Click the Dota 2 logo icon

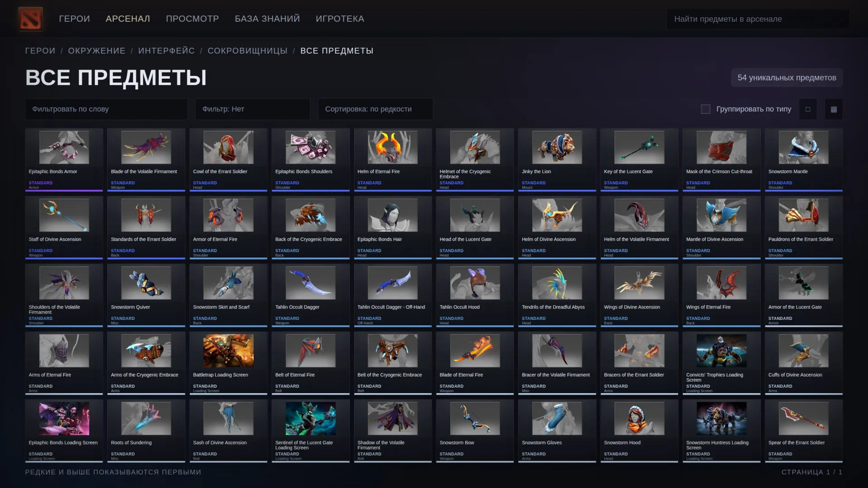tap(30, 19)
